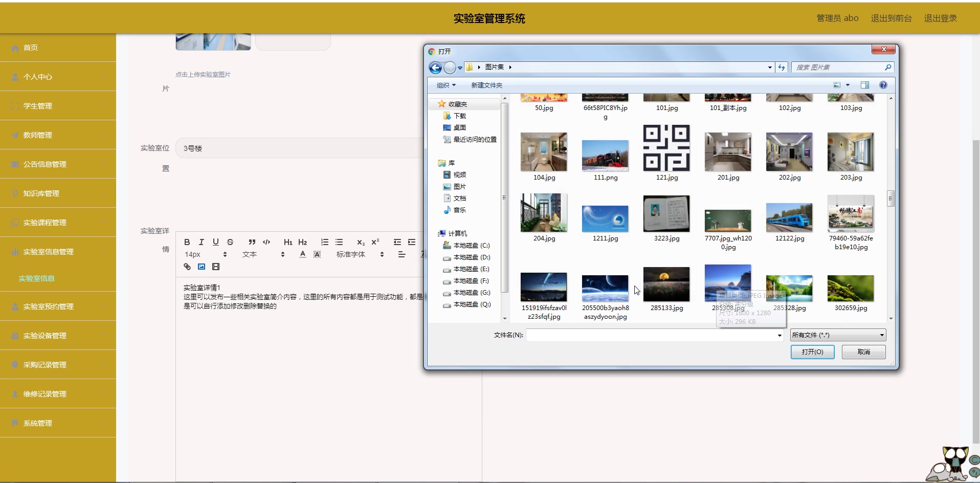Open 首页 in the sidebar
Image resolution: width=980 pixels, height=483 pixels.
(58, 48)
